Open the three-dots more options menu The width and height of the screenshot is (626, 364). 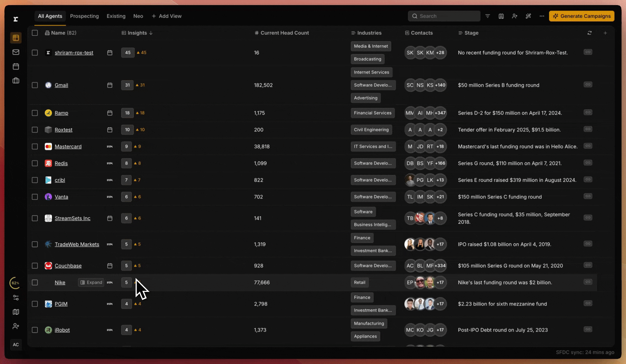coord(542,16)
